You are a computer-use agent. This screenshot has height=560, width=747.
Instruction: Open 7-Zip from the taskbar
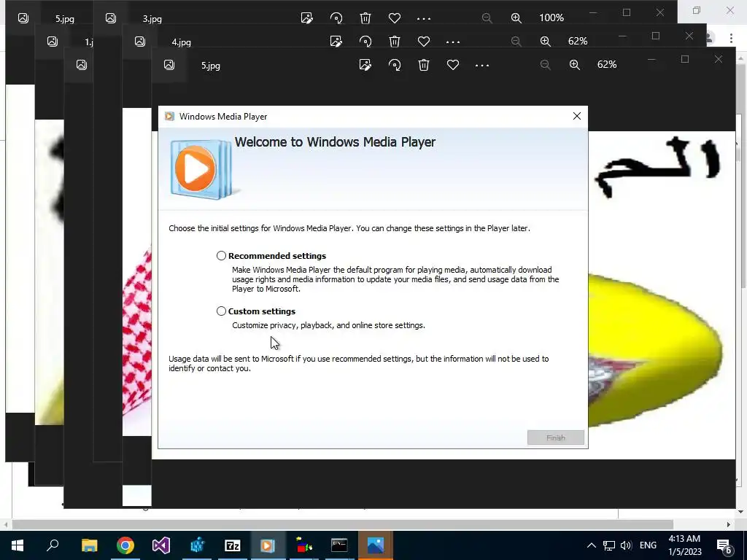point(233,545)
